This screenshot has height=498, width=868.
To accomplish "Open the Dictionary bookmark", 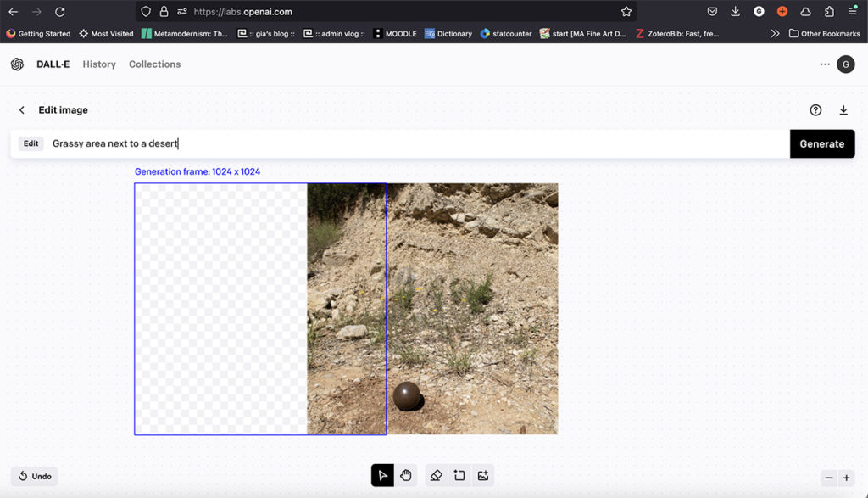I will click(448, 34).
